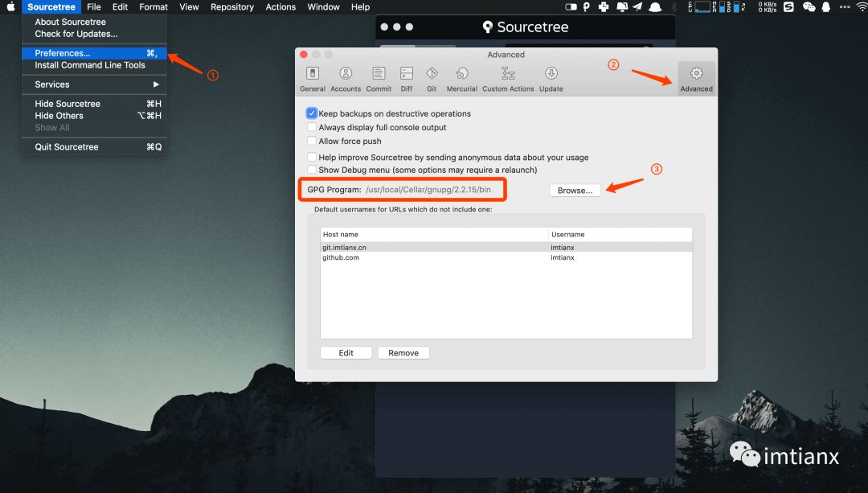The width and height of the screenshot is (868, 493).
Task: Open the Diff preferences pane
Action: click(x=407, y=79)
